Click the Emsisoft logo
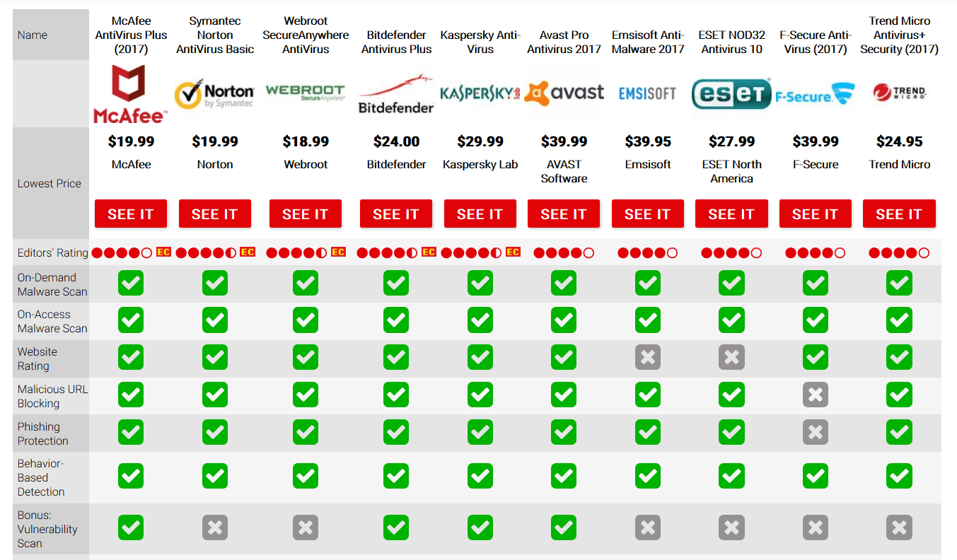Image resolution: width=957 pixels, height=560 pixels. click(647, 93)
